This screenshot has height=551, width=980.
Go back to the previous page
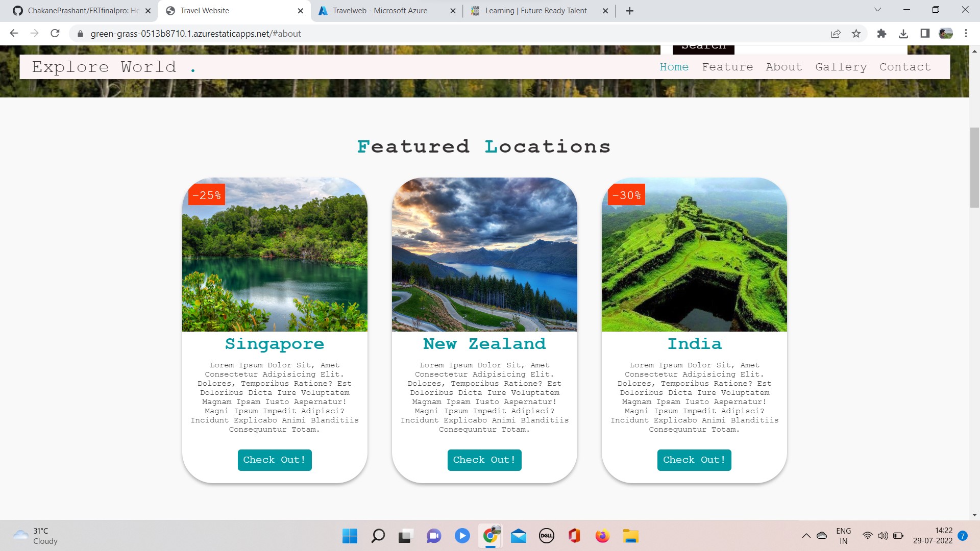pos(14,34)
